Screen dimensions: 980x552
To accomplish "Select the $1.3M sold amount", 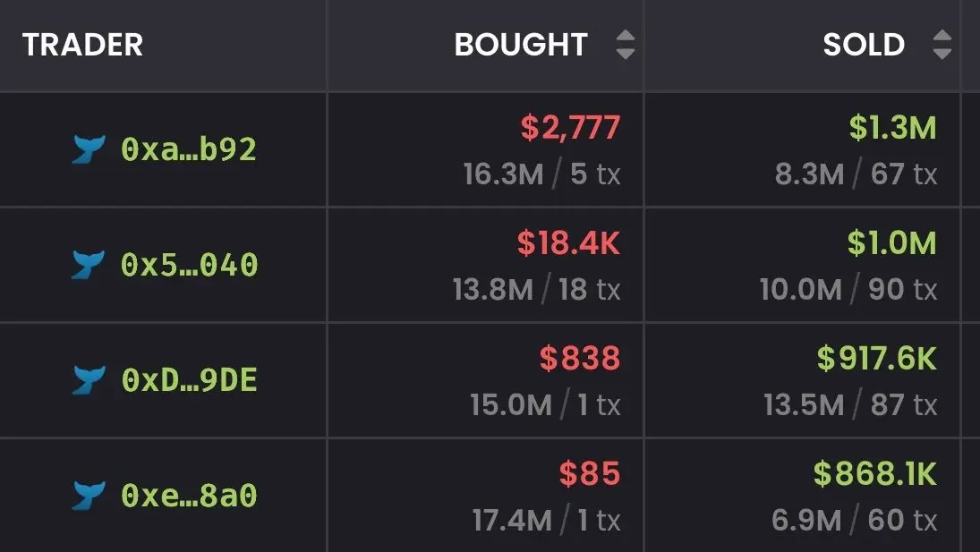I will point(892,127).
